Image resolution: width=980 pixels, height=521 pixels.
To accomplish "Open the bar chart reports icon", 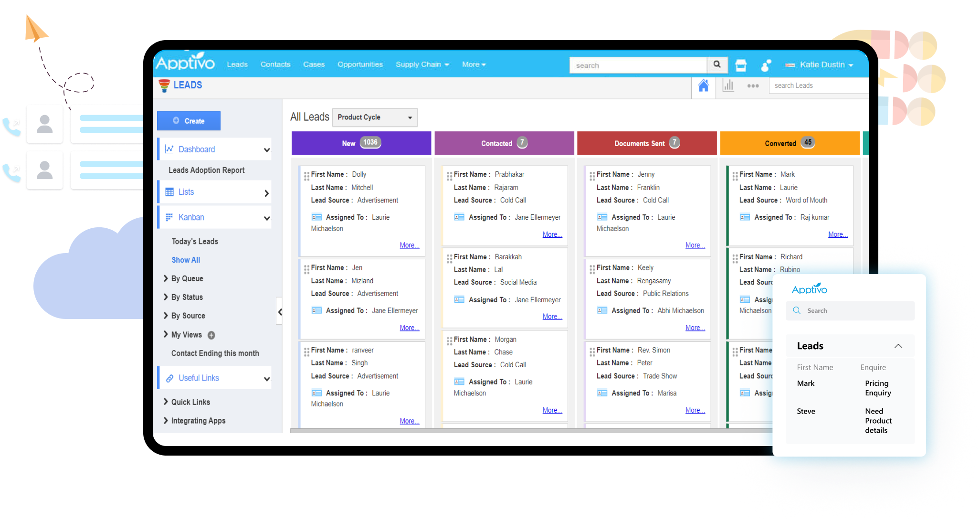I will point(728,86).
